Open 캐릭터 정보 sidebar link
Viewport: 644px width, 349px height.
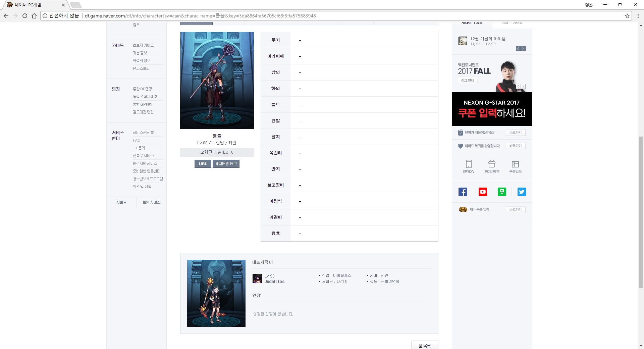[142, 61]
